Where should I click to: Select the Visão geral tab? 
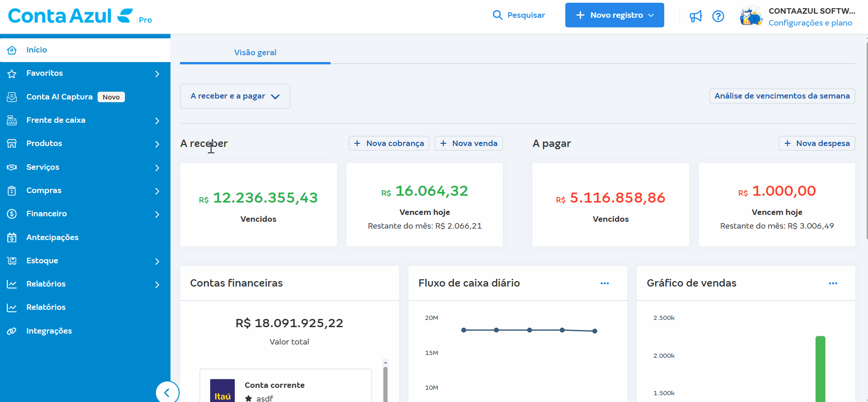point(255,52)
